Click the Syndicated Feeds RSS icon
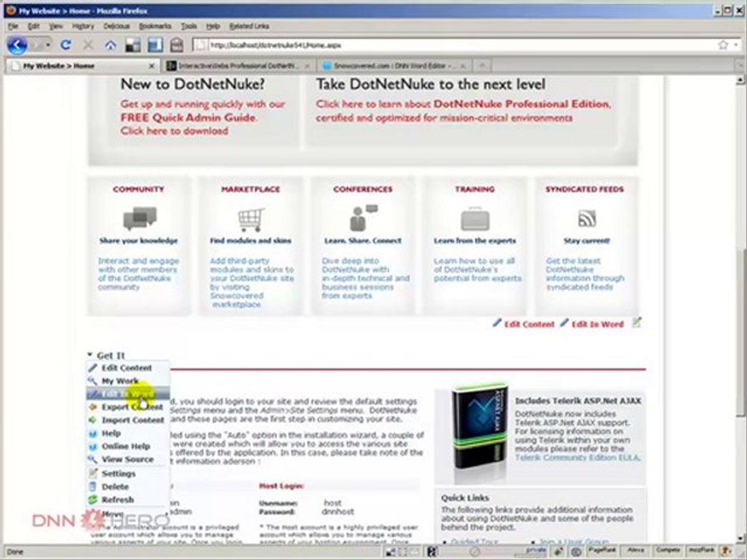This screenshot has width=747, height=560. tap(587, 219)
